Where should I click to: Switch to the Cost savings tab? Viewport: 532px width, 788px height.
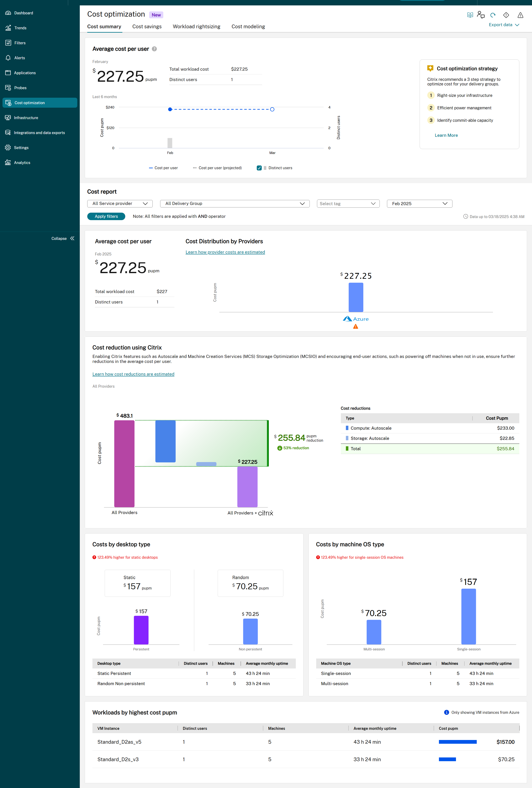click(147, 26)
